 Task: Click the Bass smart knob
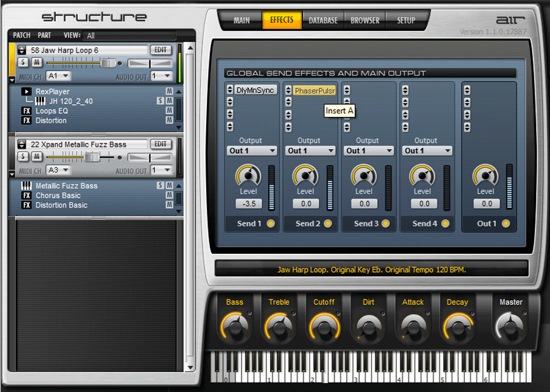(x=235, y=327)
